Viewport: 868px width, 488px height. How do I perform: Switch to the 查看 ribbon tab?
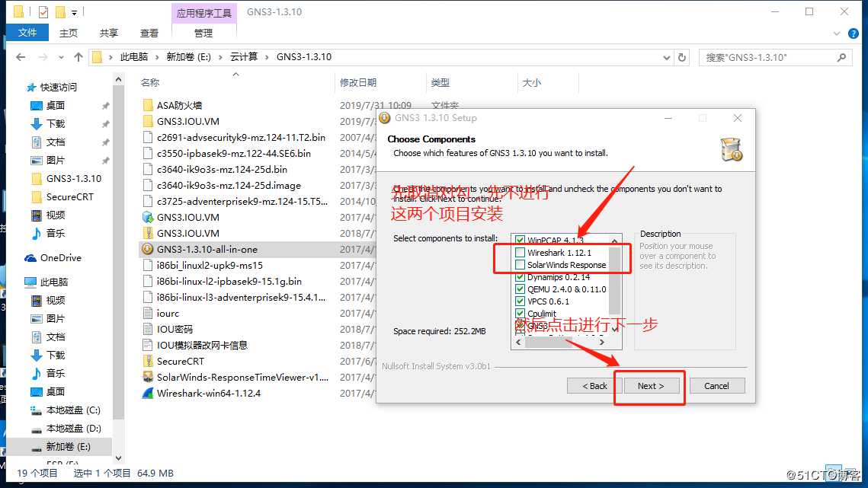click(149, 33)
